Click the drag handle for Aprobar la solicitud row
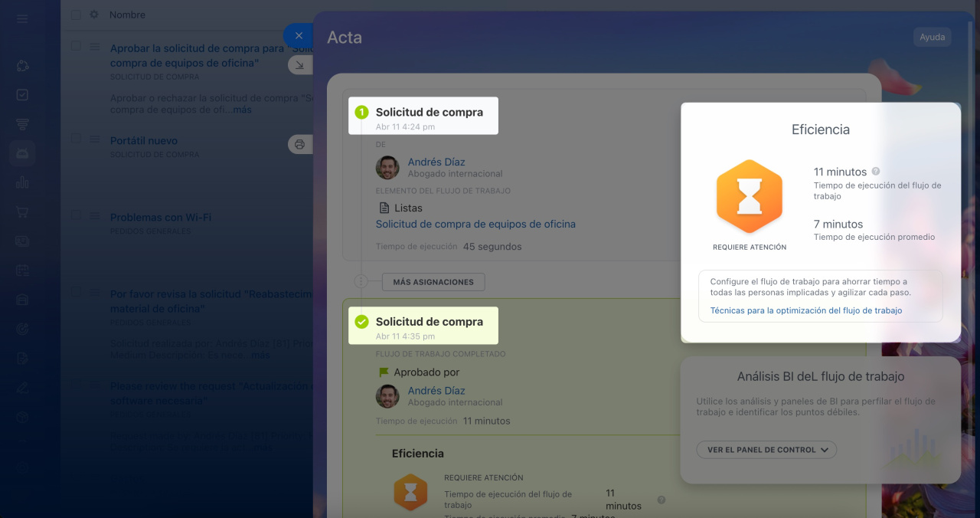This screenshot has height=518, width=980. [94, 48]
